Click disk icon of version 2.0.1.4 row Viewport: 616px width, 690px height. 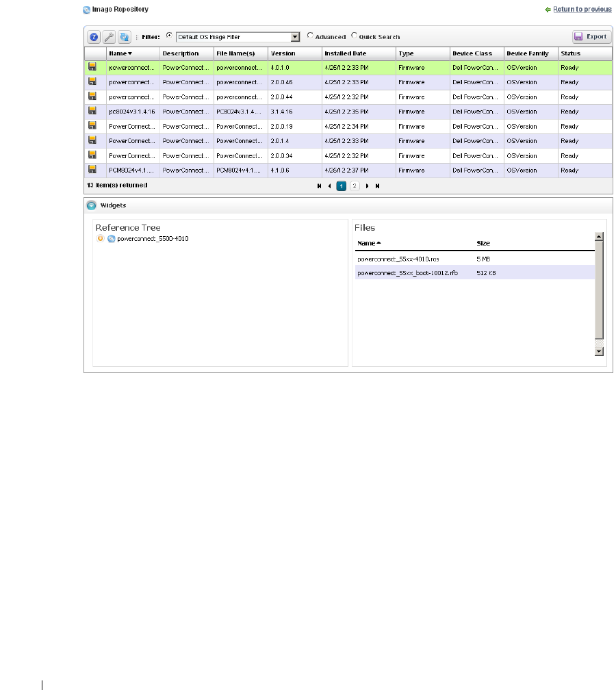pyautogui.click(x=92, y=140)
